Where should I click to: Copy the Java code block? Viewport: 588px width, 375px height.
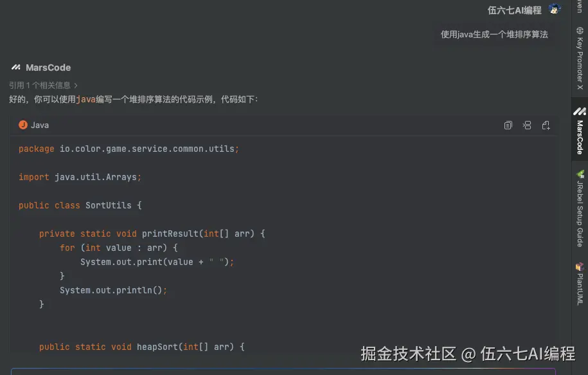coord(508,125)
